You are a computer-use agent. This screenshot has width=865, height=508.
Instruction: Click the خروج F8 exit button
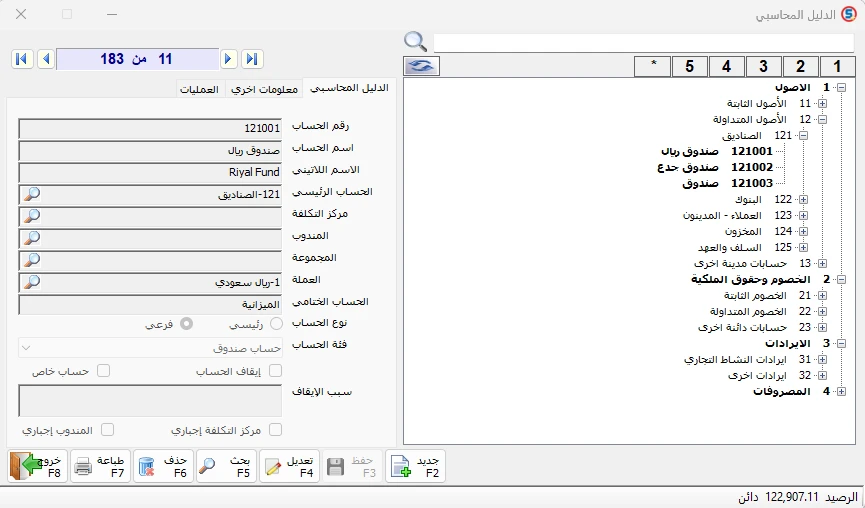click(38, 466)
